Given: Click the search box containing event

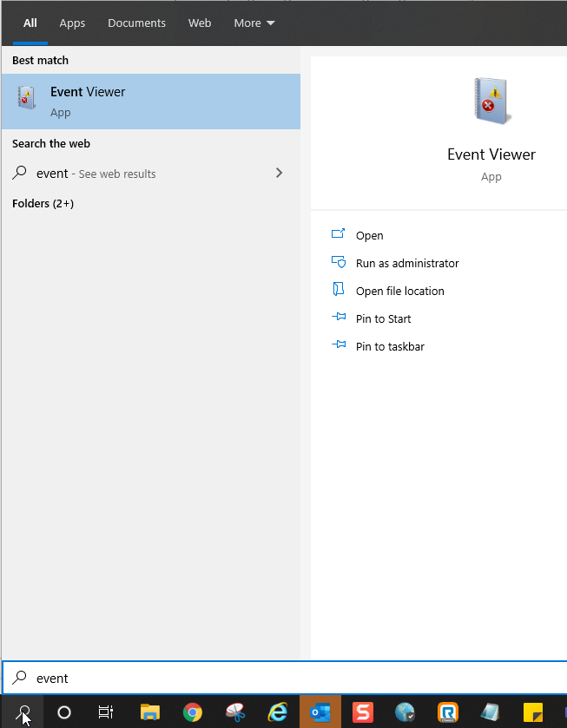Looking at the screenshot, I should click(x=285, y=678).
